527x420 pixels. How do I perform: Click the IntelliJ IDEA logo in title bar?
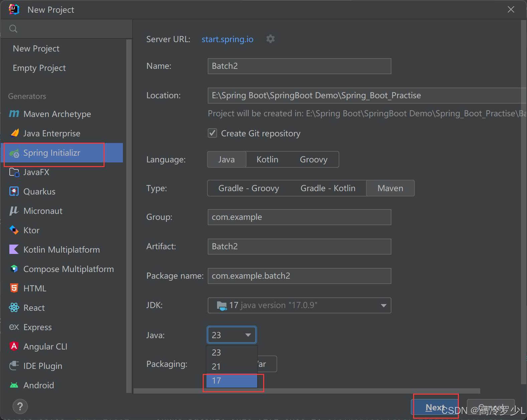coord(14,9)
